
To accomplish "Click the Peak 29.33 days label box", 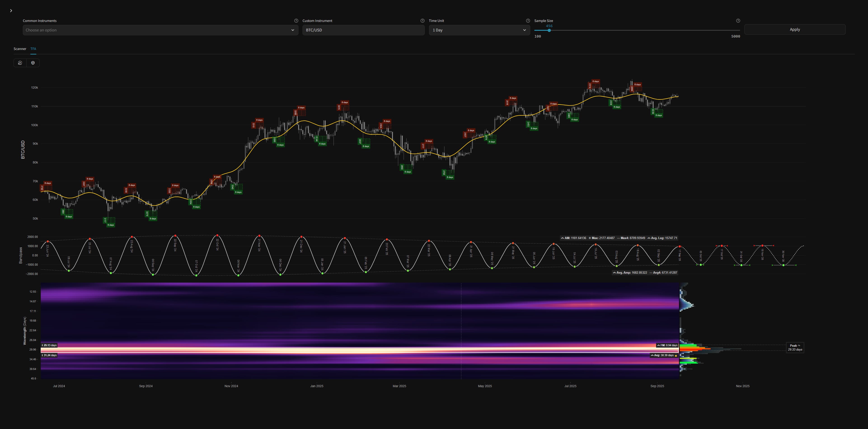I will pyautogui.click(x=795, y=347).
